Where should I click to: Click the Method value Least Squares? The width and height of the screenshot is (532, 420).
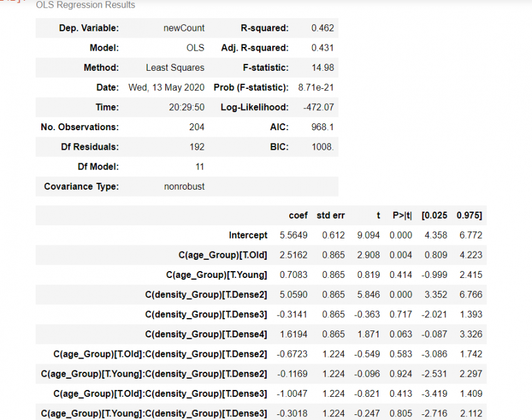175,68
